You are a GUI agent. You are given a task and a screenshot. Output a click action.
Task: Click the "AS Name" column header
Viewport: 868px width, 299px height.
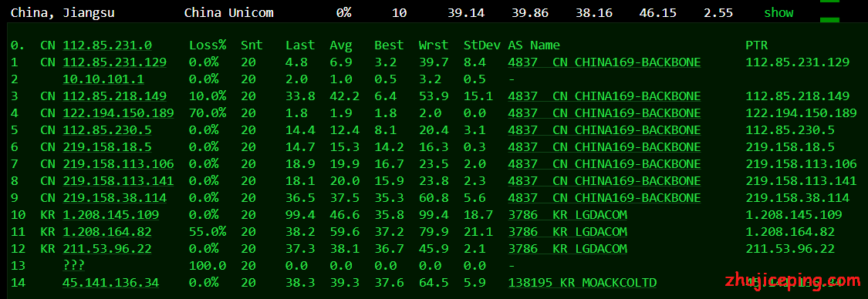tap(534, 45)
